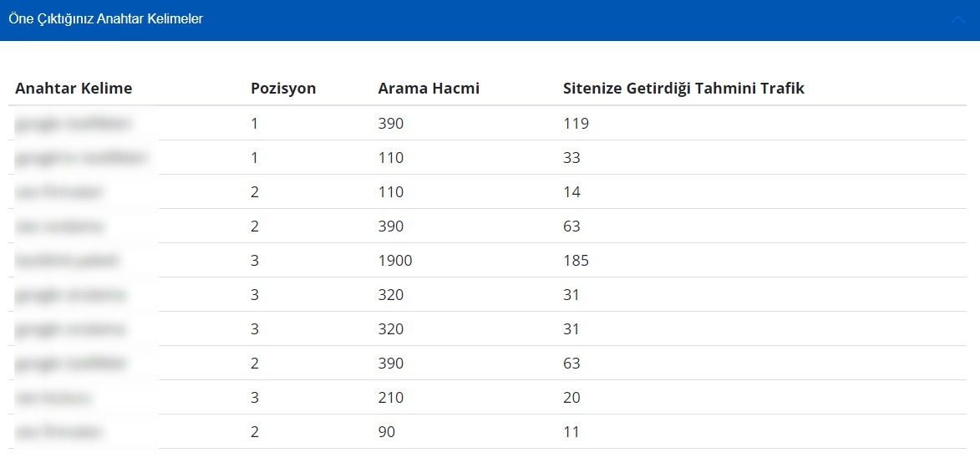Image resolution: width=980 pixels, height=463 pixels.
Task: Click the search volume value 210
Action: [390, 398]
